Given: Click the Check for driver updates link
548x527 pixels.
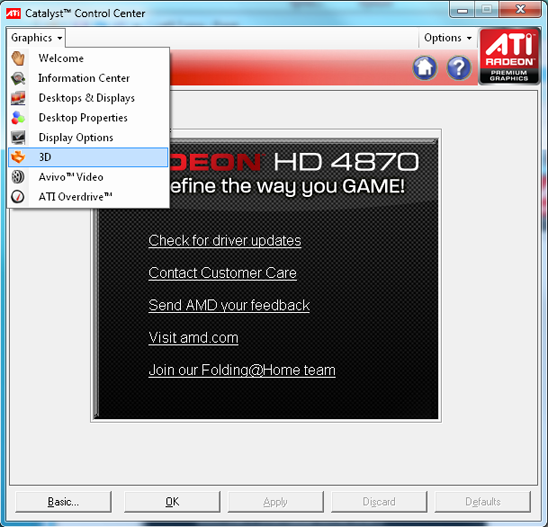Looking at the screenshot, I should (x=225, y=240).
